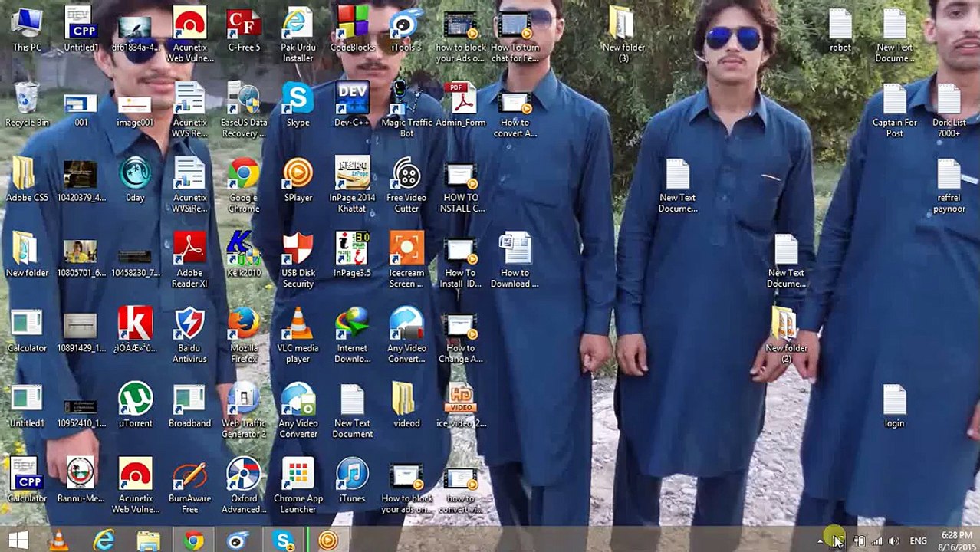Select the login text file
980x552 pixels.
coord(895,406)
